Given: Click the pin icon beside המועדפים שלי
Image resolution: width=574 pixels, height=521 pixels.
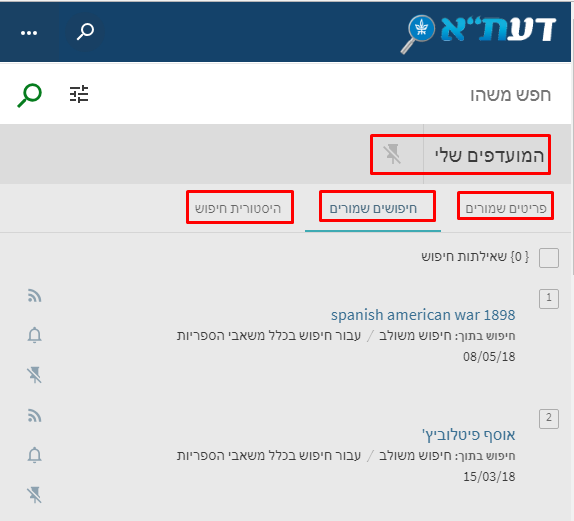Looking at the screenshot, I should pos(392,154).
